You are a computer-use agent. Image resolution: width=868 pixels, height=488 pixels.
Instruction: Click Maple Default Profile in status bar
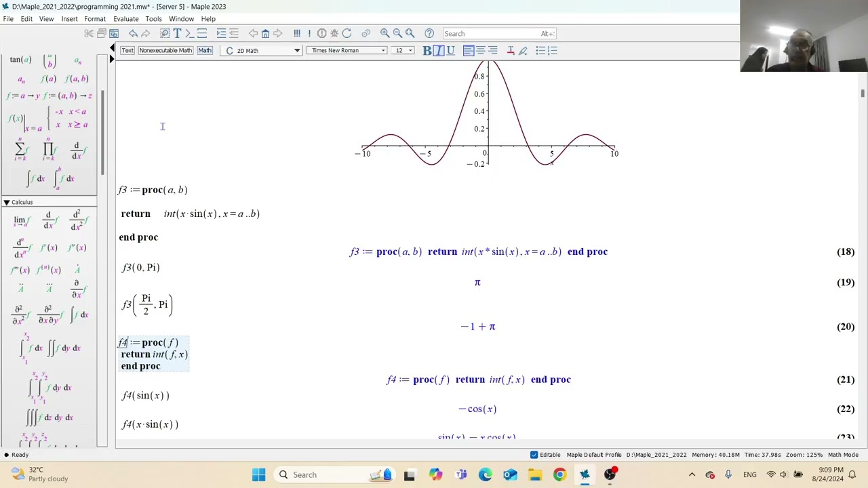pos(594,455)
